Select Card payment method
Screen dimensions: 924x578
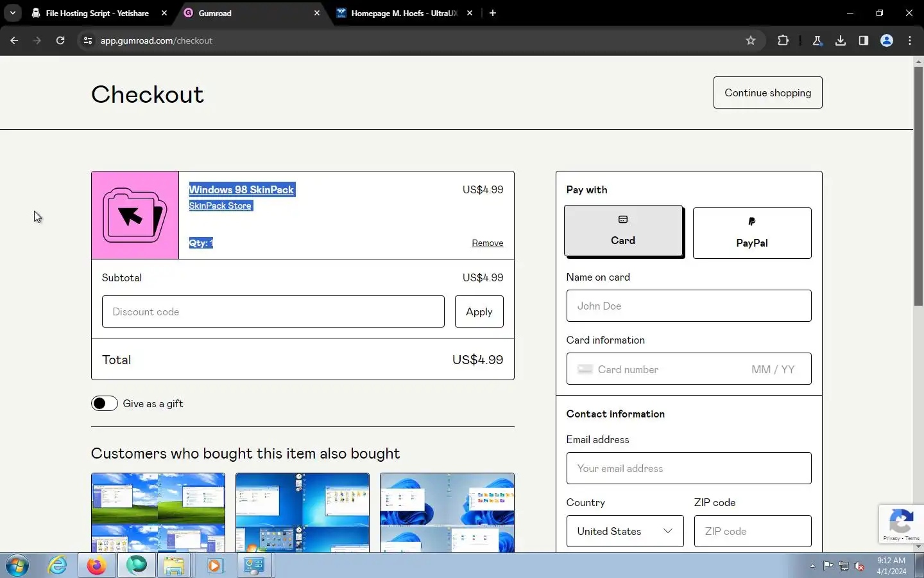coord(623,231)
